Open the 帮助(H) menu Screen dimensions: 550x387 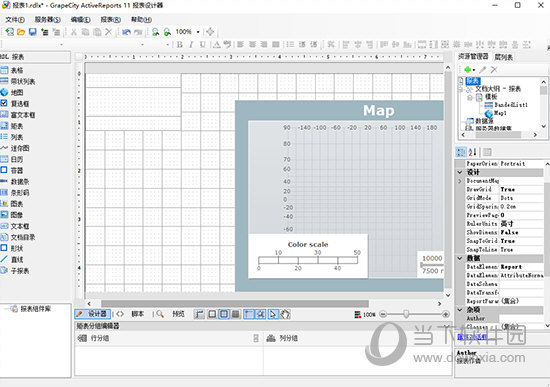click(141, 20)
